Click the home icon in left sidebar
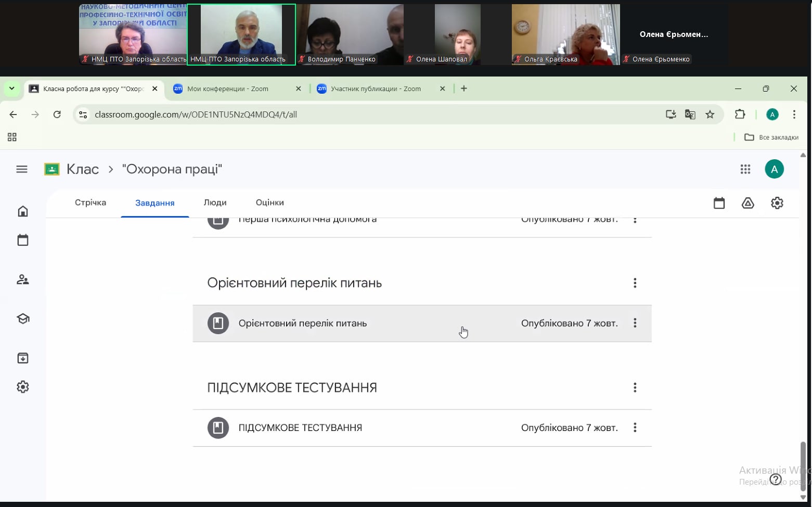 (23, 211)
